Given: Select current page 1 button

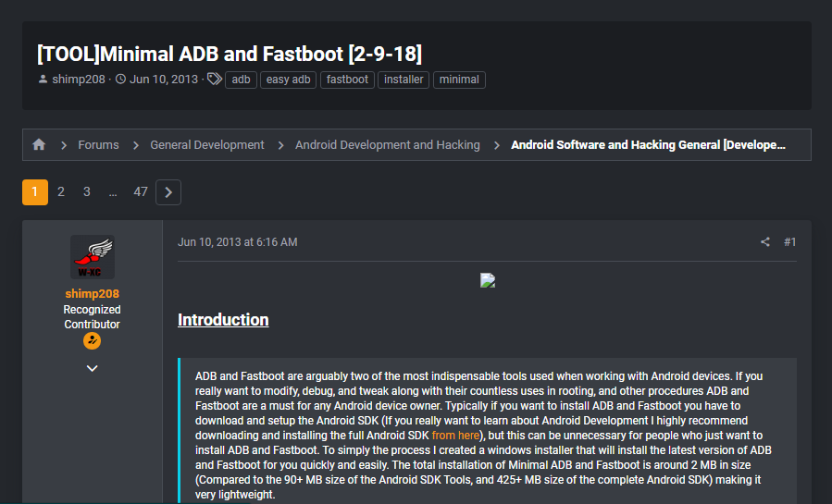Looking at the screenshot, I should pos(35,191).
